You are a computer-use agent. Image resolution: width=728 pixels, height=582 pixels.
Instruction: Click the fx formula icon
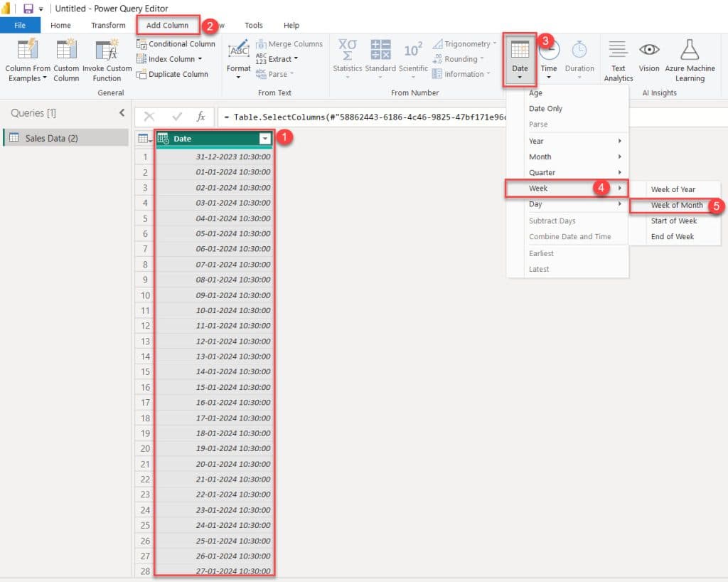201,117
